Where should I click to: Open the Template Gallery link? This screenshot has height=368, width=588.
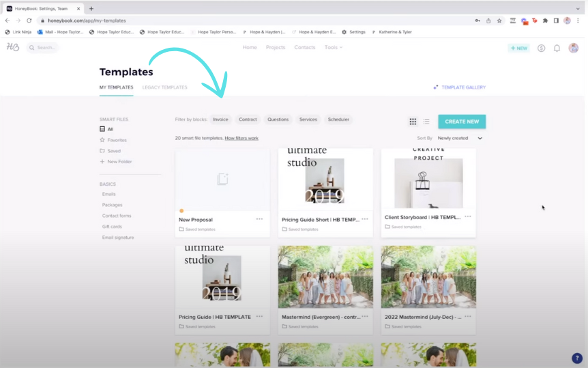click(x=459, y=87)
